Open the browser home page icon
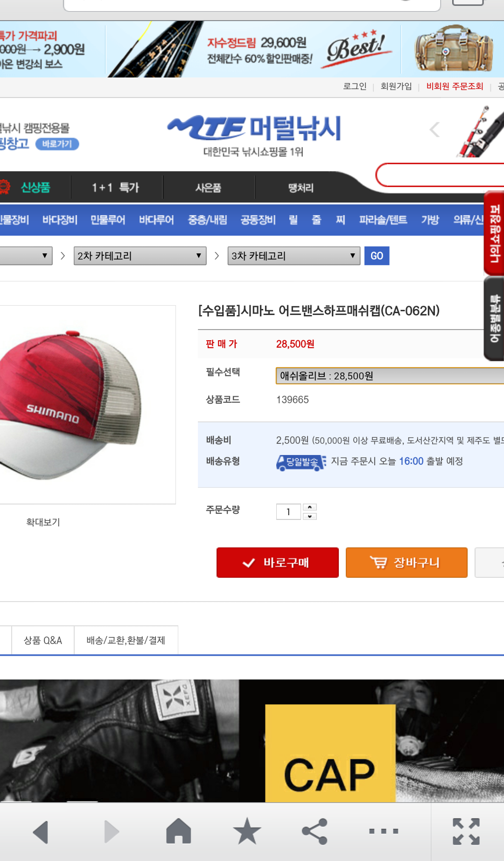 (x=179, y=831)
